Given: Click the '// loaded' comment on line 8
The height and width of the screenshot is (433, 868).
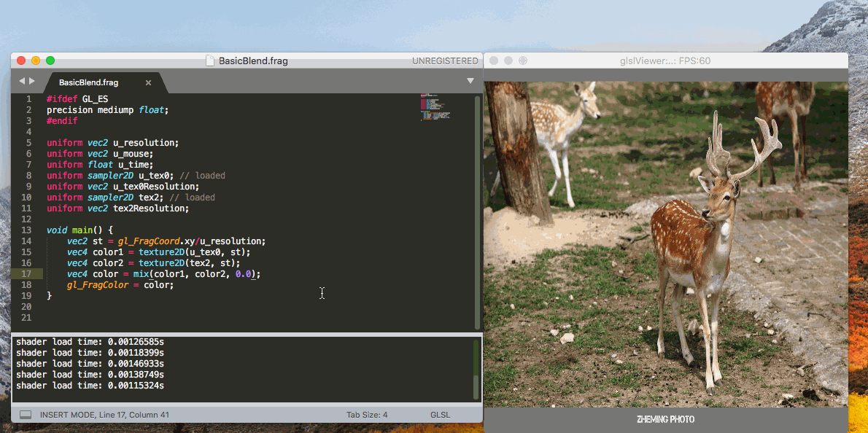Looking at the screenshot, I should pyautogui.click(x=202, y=176).
